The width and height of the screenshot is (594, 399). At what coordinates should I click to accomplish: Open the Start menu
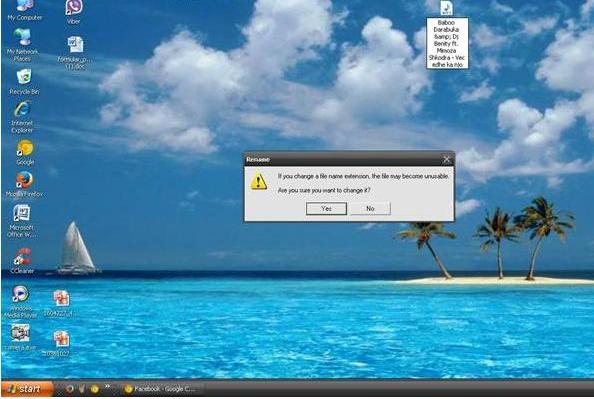(x=27, y=389)
